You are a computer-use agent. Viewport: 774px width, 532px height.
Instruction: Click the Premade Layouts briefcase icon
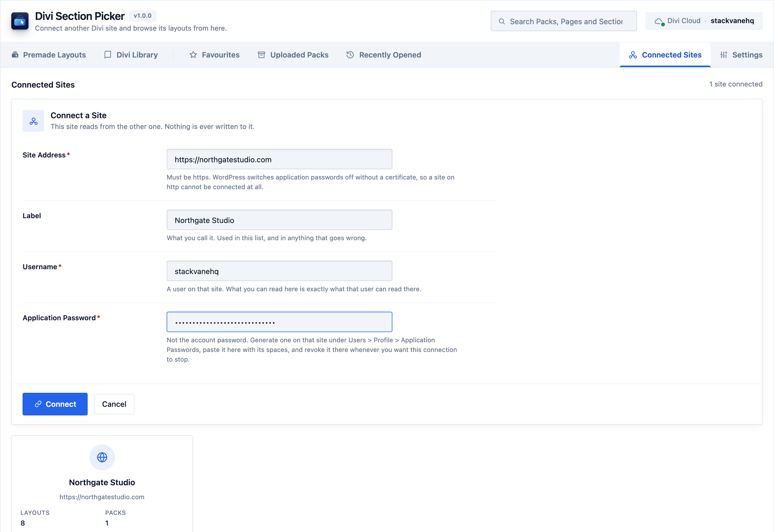tap(15, 55)
